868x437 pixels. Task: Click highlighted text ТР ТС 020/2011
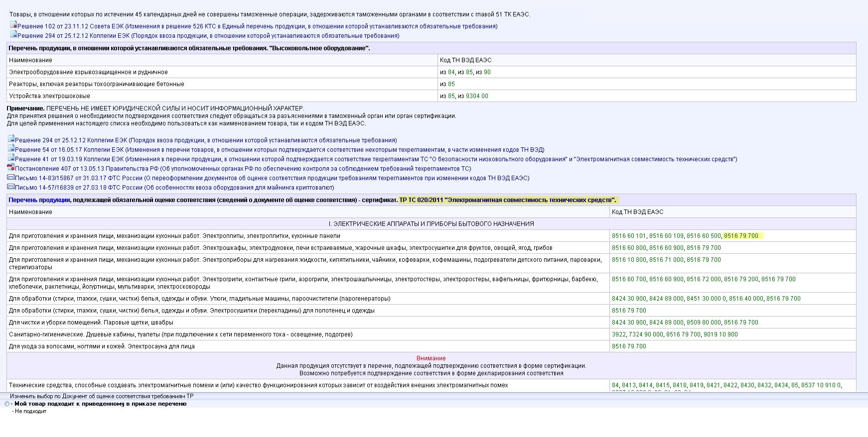508,200
